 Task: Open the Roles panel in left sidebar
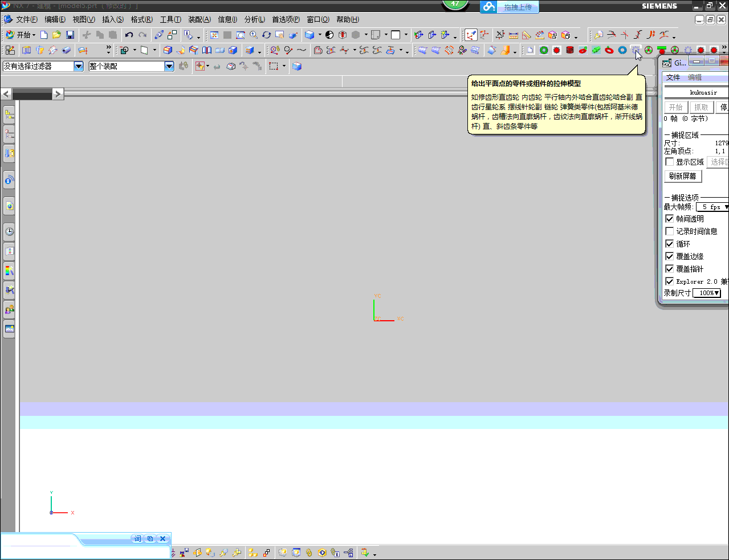9,309
